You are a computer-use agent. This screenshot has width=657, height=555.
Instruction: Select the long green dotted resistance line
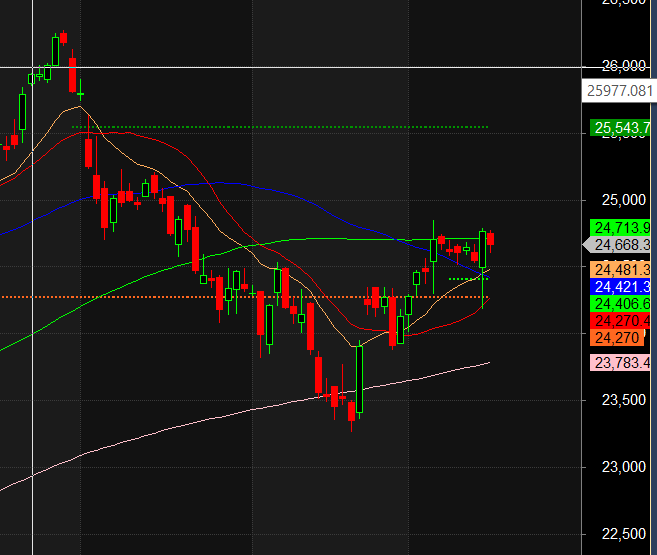280,127
